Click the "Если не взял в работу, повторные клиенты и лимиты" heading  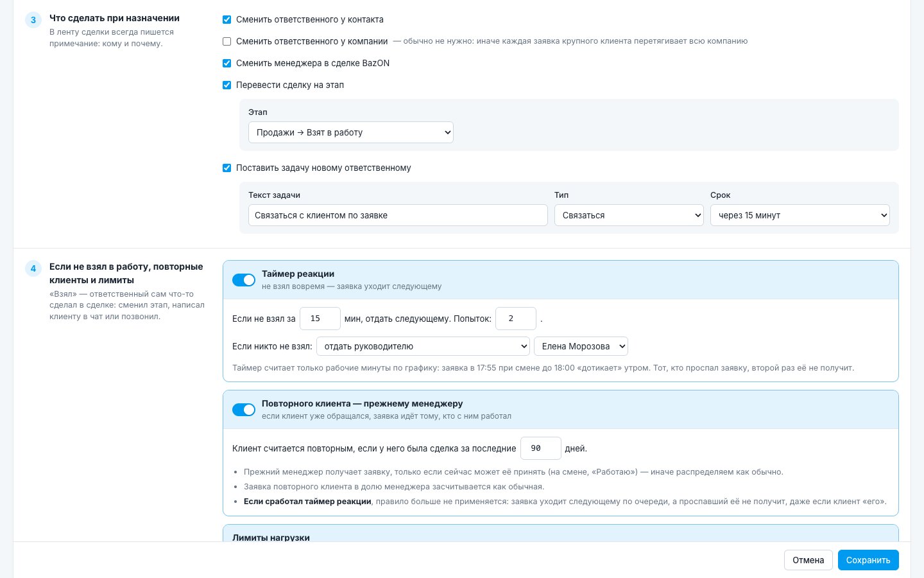(x=126, y=273)
